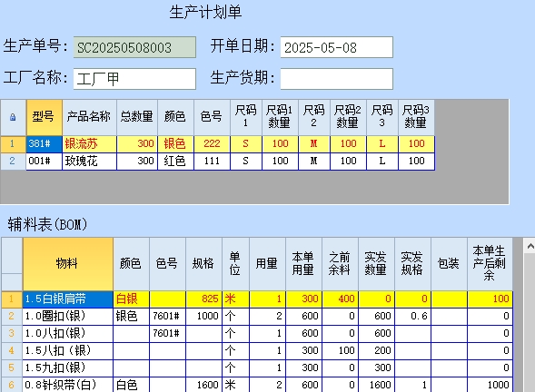The height and width of the screenshot is (392, 535).
Task: Click the 玫瑰花 product name cell
Action: [89, 162]
